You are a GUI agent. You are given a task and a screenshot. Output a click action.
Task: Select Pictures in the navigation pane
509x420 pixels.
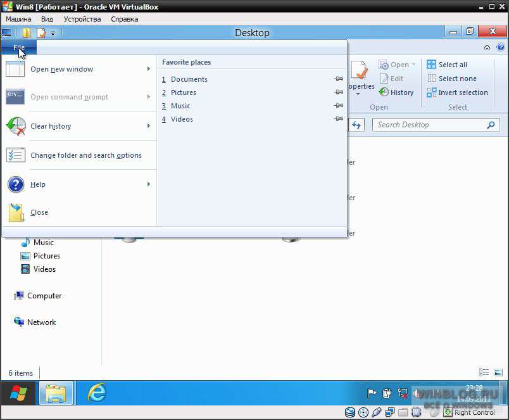point(41,256)
